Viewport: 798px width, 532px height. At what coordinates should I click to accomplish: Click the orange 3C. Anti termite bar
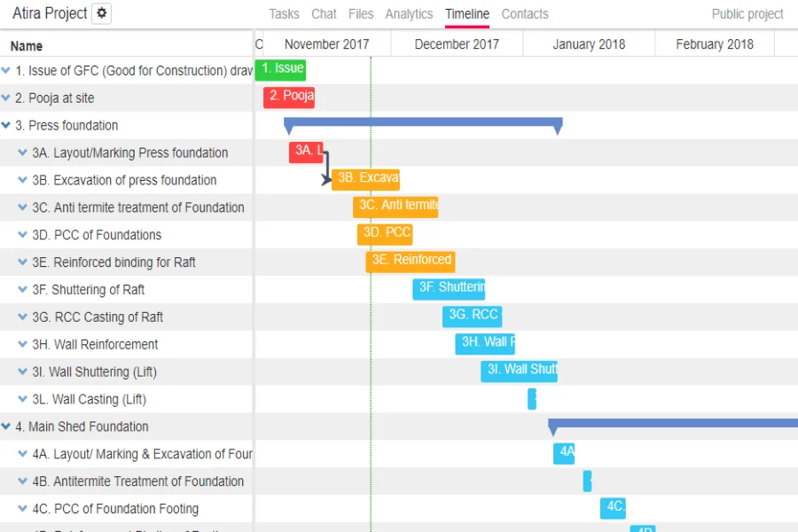tap(395, 206)
